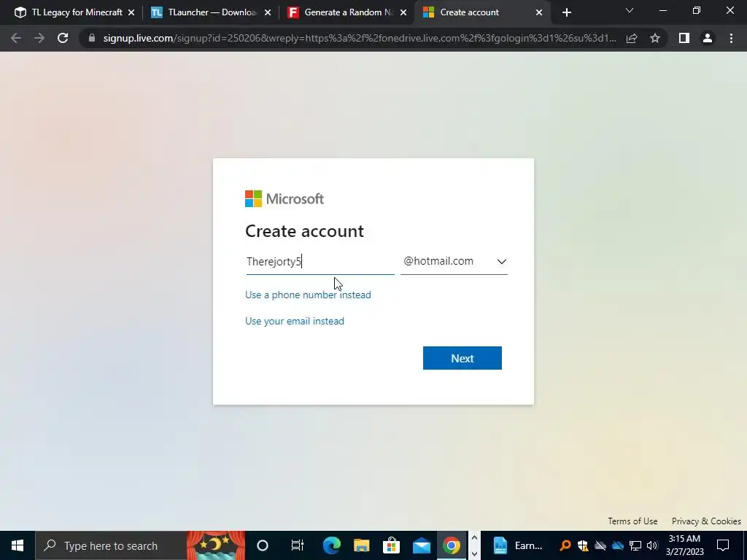Open Privacy & Cookies link

(706, 521)
